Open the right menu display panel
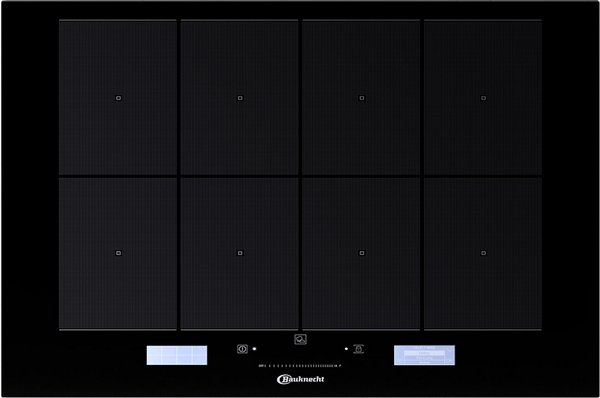The height and width of the screenshot is (398, 600). click(x=424, y=355)
